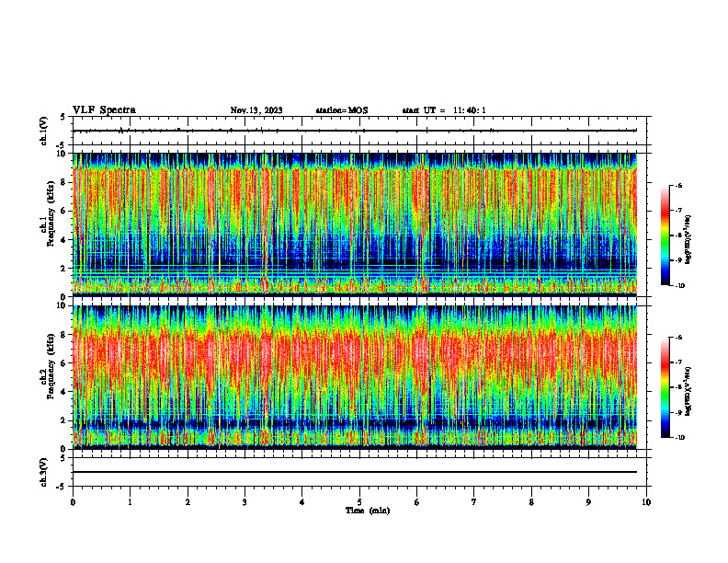Click the ch.2 spectrogram color scale bar
The image size is (728, 563).
tap(665, 387)
